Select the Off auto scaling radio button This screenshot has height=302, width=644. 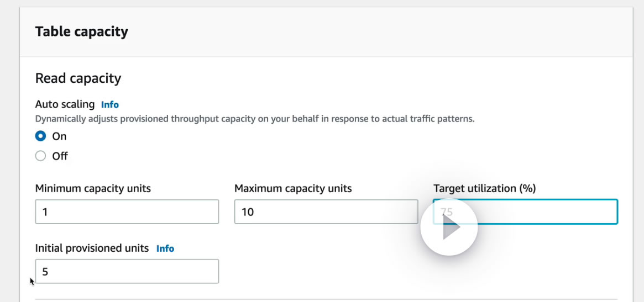click(x=40, y=156)
